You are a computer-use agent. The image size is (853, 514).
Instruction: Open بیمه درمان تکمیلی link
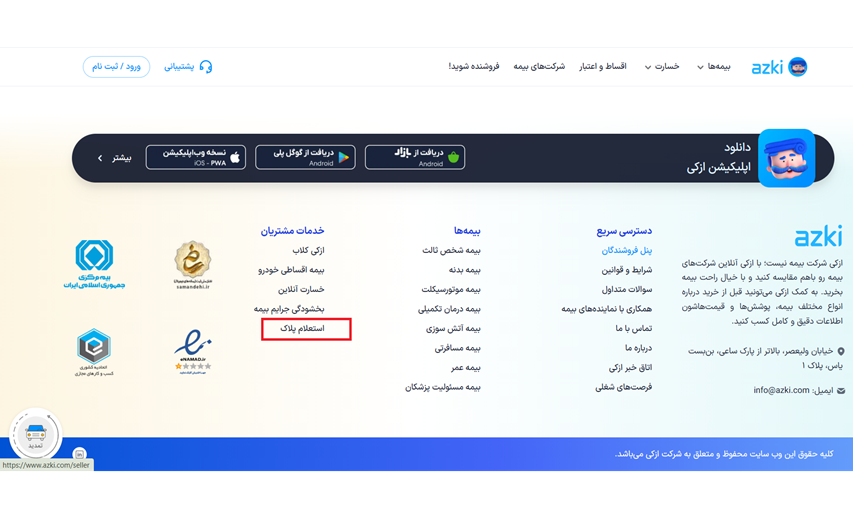click(x=449, y=309)
